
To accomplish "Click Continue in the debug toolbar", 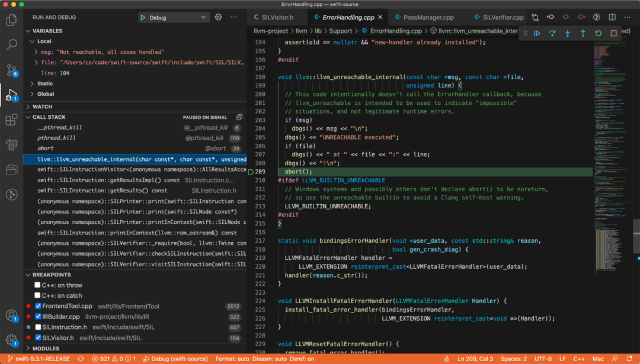I will tap(537, 33).
